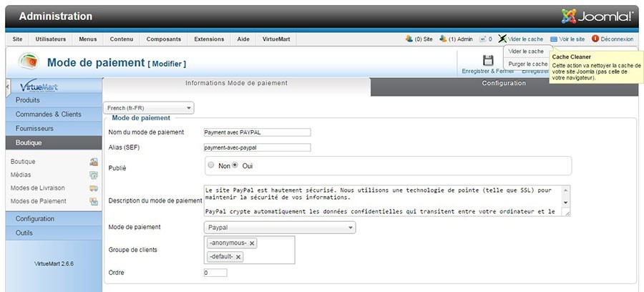Screen dimensions: 644x292
Task: Select the Oui radio for Publié
Action: coord(235,165)
